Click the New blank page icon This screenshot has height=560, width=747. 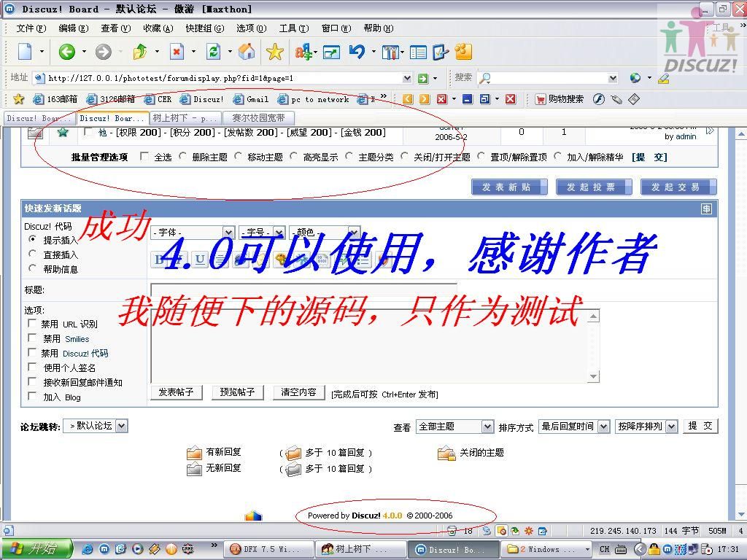point(25,52)
